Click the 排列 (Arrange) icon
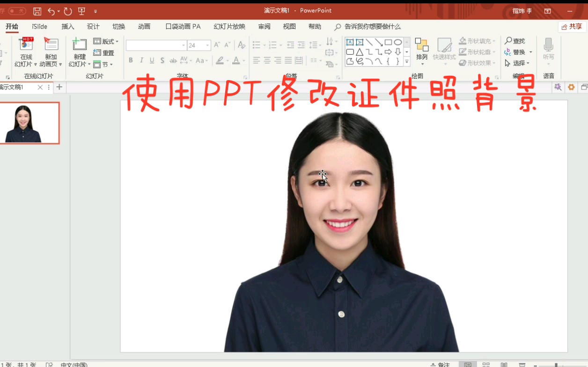Screen dimensions: 588x367 point(422,49)
